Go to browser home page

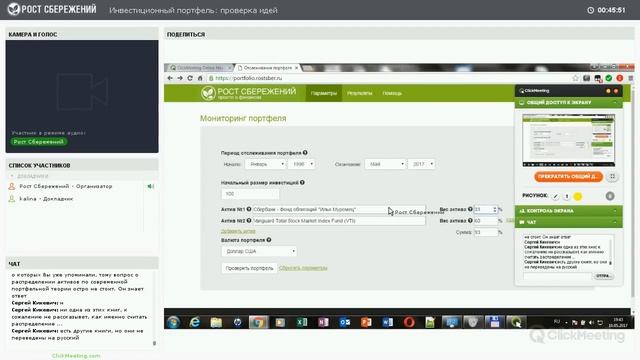(200, 78)
